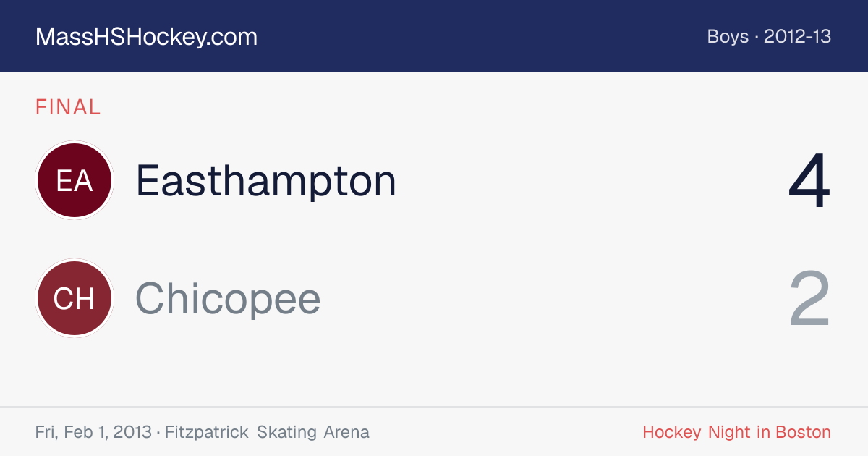
Task: Open the Fitzpatrick Skating Arena venue
Action: click(x=267, y=432)
